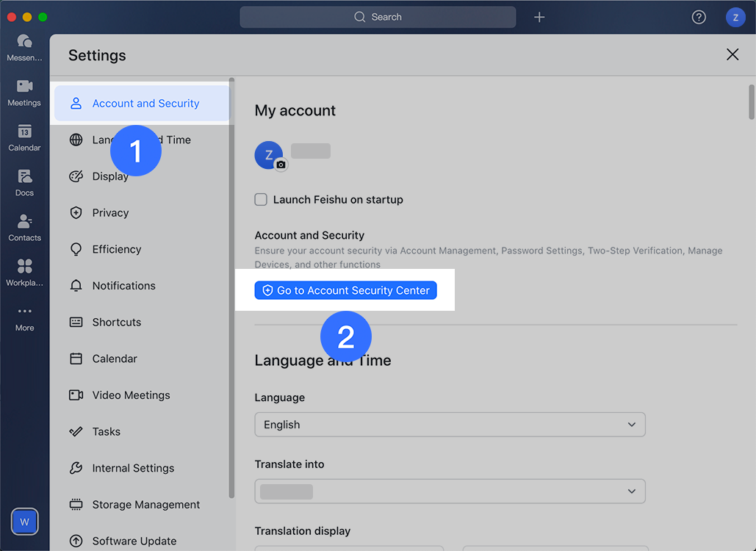Screen dimensions: 756x551
Task: Click Go to Account Security Center
Action: click(345, 290)
